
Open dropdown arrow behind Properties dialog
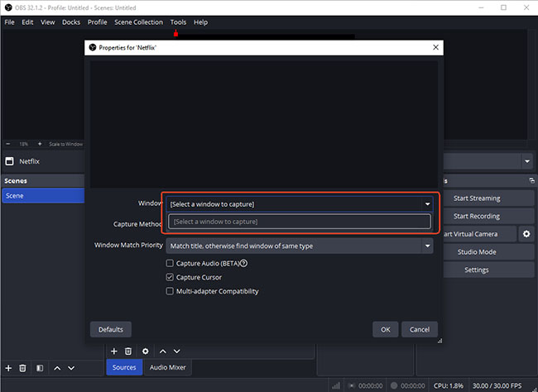(527, 161)
